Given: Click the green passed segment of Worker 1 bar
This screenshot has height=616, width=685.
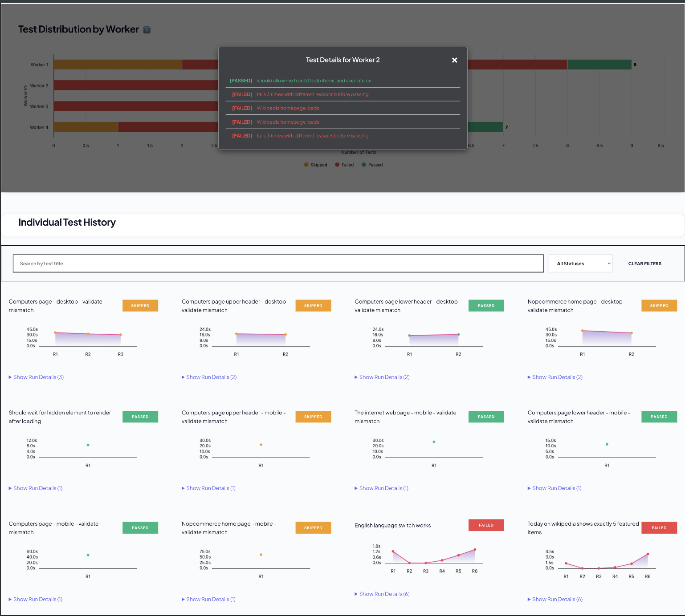Looking at the screenshot, I should [x=599, y=65].
